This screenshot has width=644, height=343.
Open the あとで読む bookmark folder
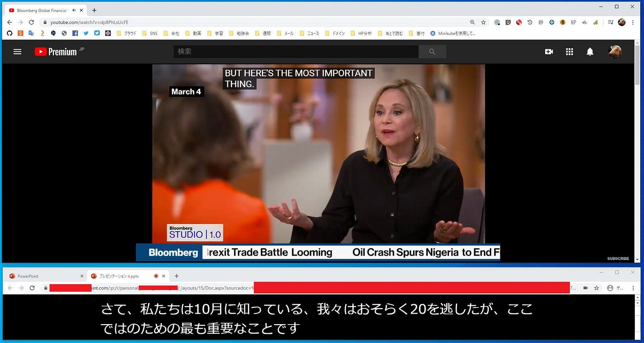coord(391,33)
